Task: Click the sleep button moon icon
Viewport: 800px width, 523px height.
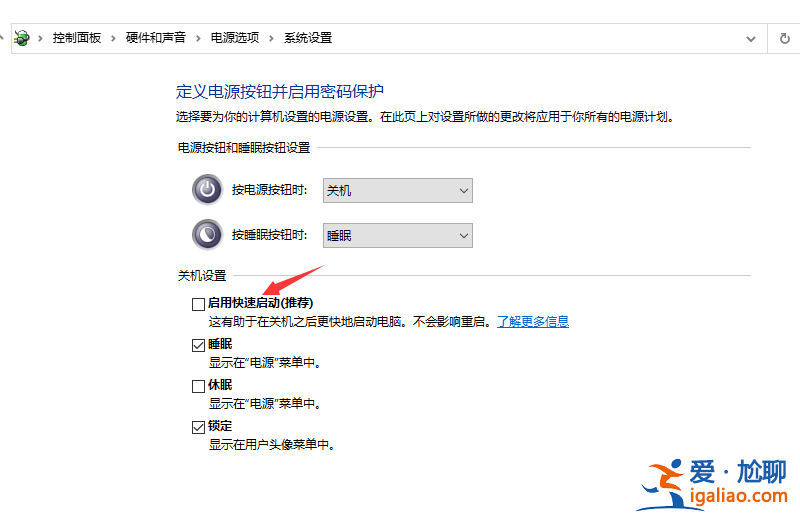Action: pos(207,235)
